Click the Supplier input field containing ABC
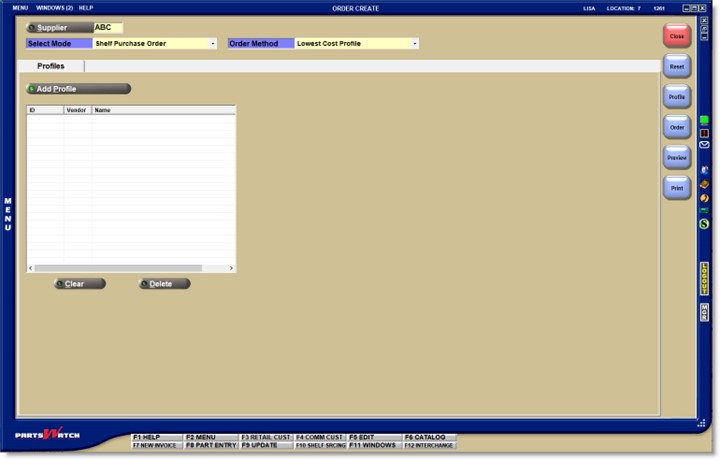Viewport: 720px width, 460px height. pyautogui.click(x=107, y=28)
